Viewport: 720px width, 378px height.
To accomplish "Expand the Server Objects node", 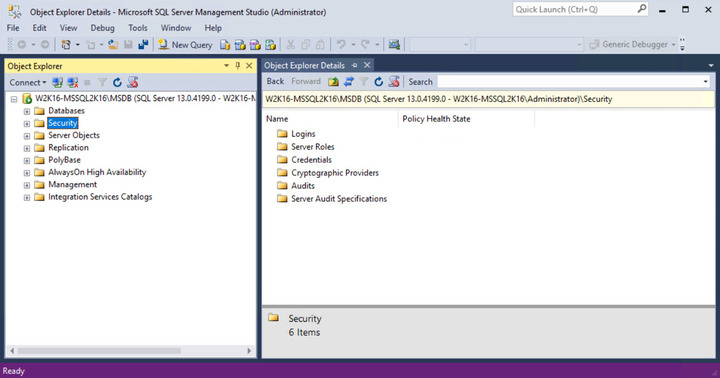I will coord(27,136).
